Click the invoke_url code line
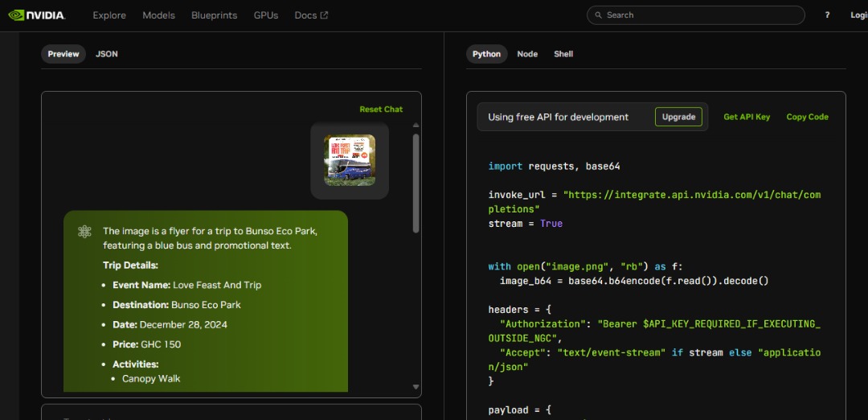 (654, 202)
